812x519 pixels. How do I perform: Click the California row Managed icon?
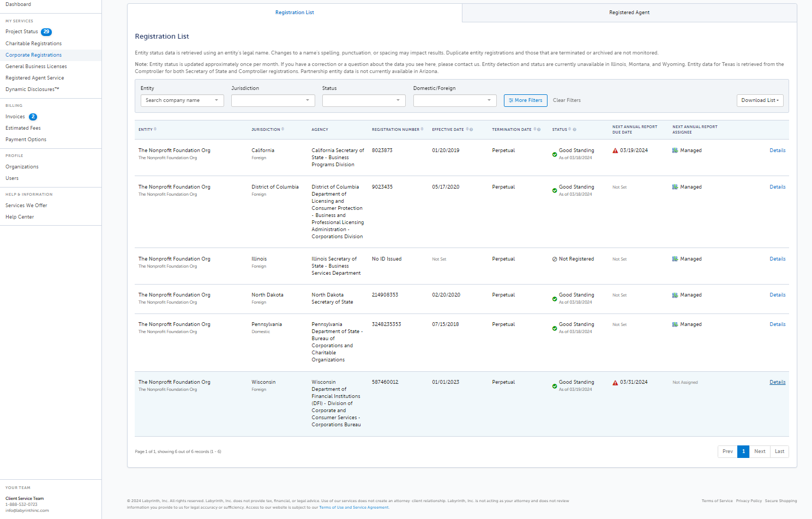675,150
